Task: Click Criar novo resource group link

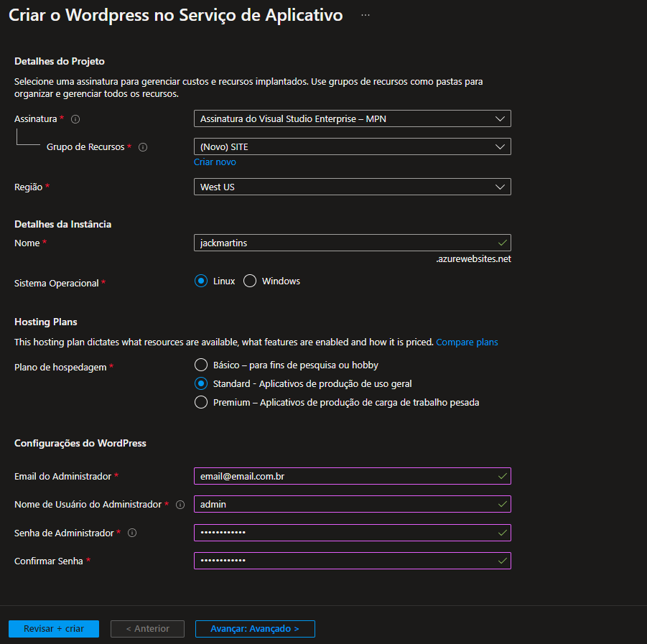Action: point(215,162)
